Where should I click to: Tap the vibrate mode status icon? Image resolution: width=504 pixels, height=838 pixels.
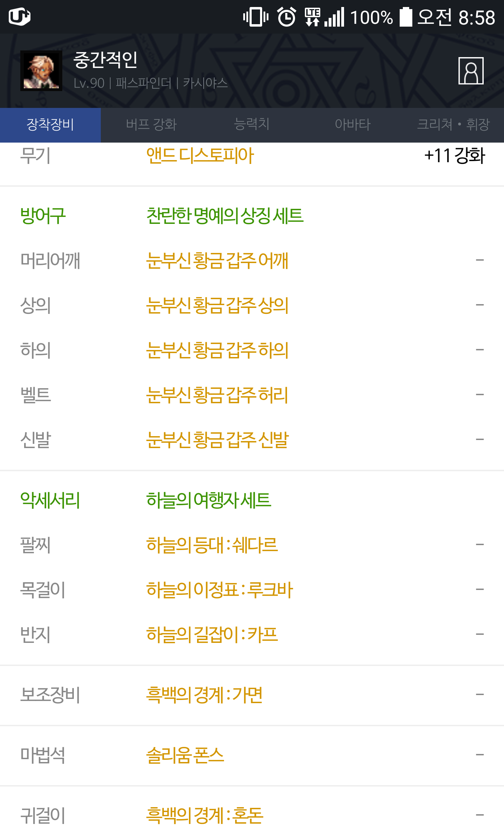[x=256, y=17]
